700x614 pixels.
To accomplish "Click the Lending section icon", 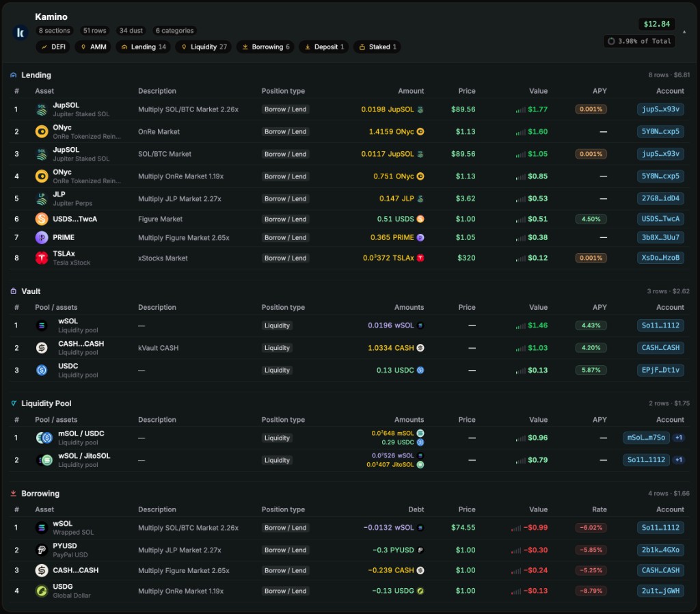I will 14,75.
